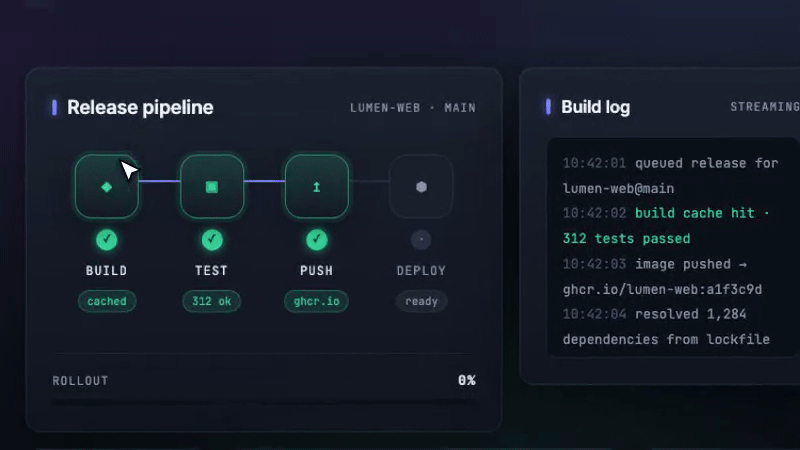
Task: Click the green checkmark under Push
Action: (x=316, y=239)
